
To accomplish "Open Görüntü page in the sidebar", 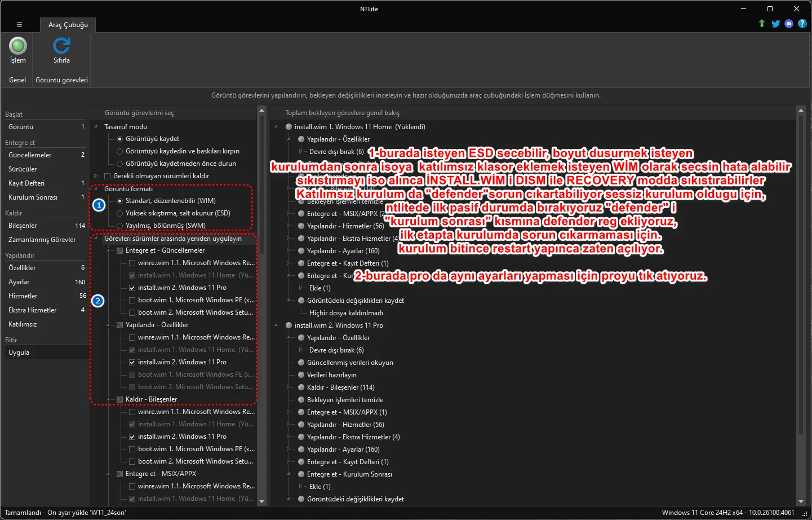I will click(45, 127).
